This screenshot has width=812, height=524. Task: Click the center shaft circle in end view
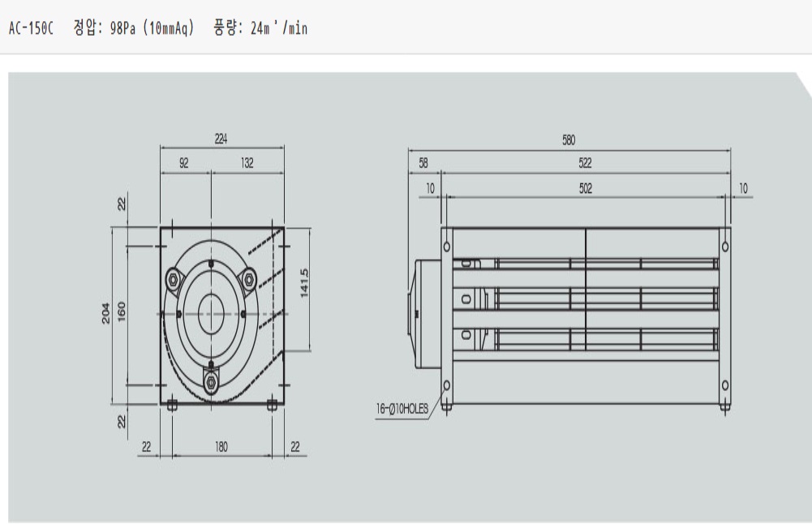(x=211, y=312)
